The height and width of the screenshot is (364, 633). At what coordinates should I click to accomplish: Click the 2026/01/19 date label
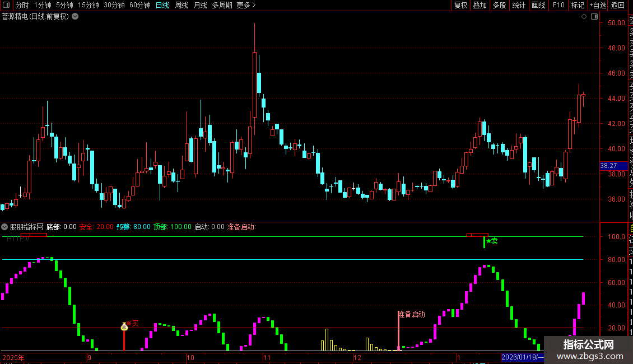click(x=523, y=357)
